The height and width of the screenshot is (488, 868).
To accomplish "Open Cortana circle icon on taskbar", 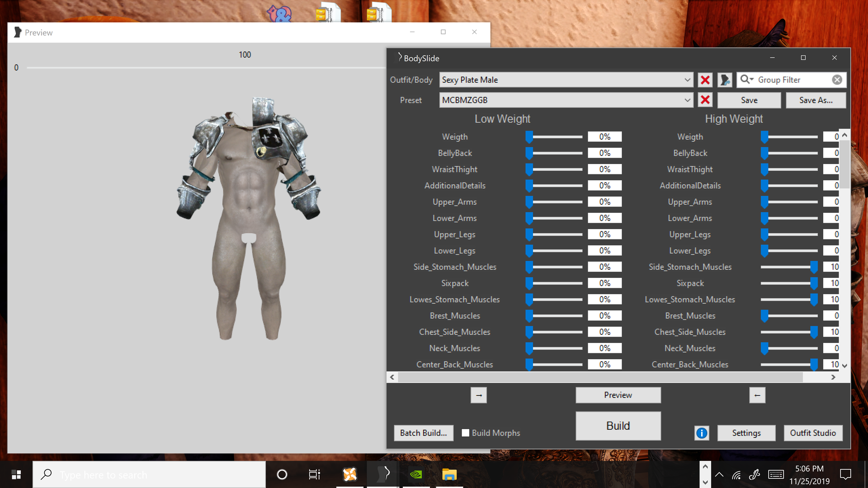I will pyautogui.click(x=282, y=474).
